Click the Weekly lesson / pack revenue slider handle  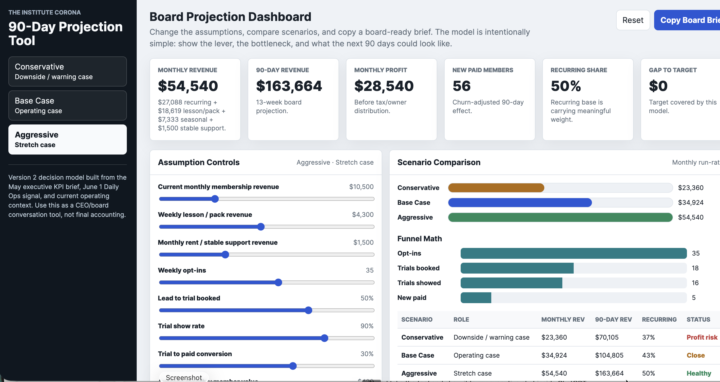tap(261, 227)
